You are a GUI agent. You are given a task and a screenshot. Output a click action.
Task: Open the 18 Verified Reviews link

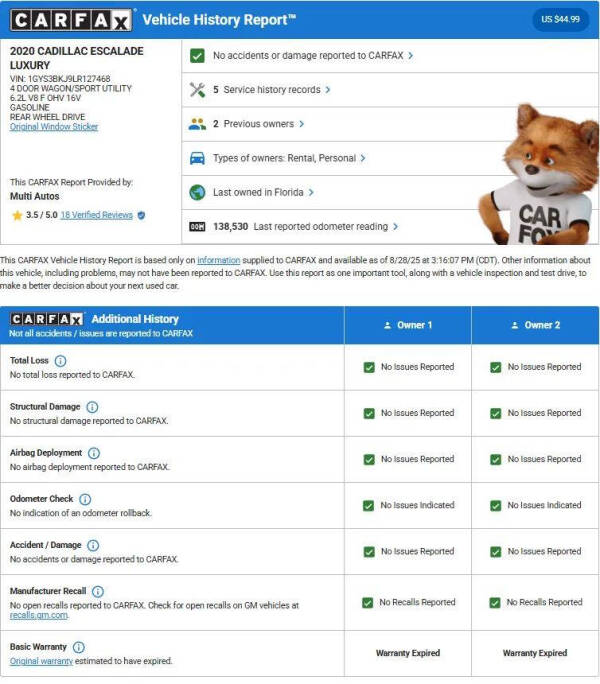click(96, 215)
